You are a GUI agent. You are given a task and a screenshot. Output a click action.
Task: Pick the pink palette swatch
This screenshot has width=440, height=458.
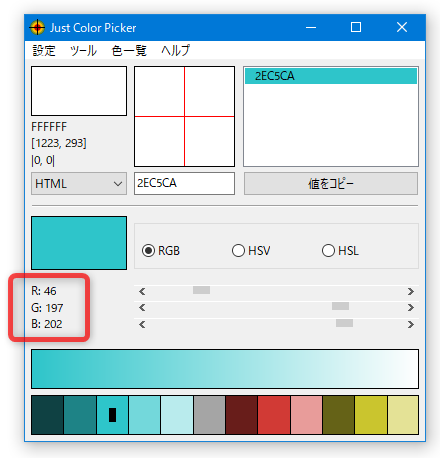306,415
